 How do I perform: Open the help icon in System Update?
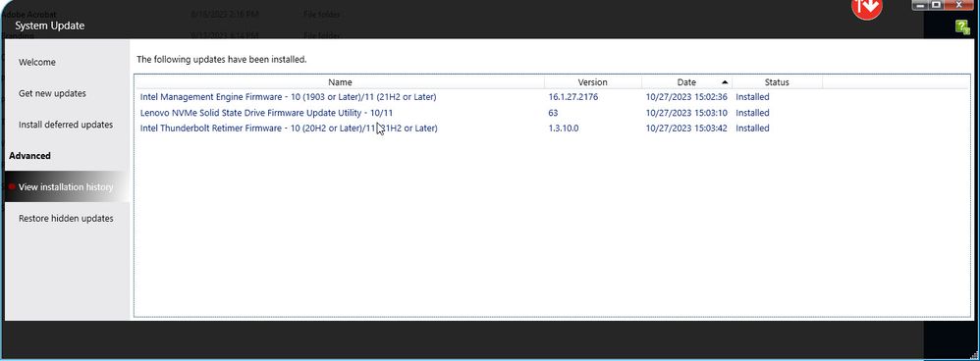(x=962, y=26)
